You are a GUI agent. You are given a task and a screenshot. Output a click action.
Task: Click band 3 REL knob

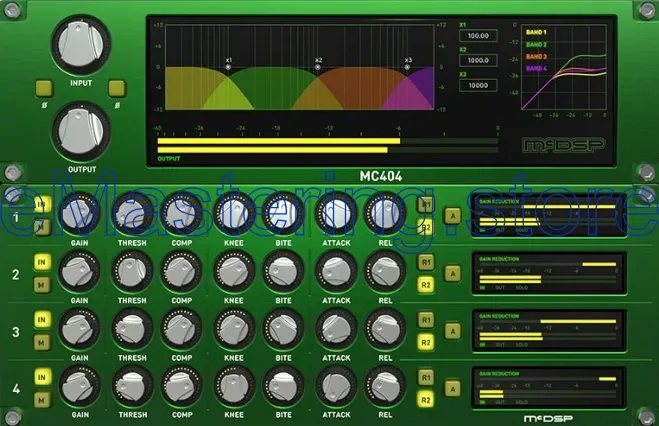point(385,330)
